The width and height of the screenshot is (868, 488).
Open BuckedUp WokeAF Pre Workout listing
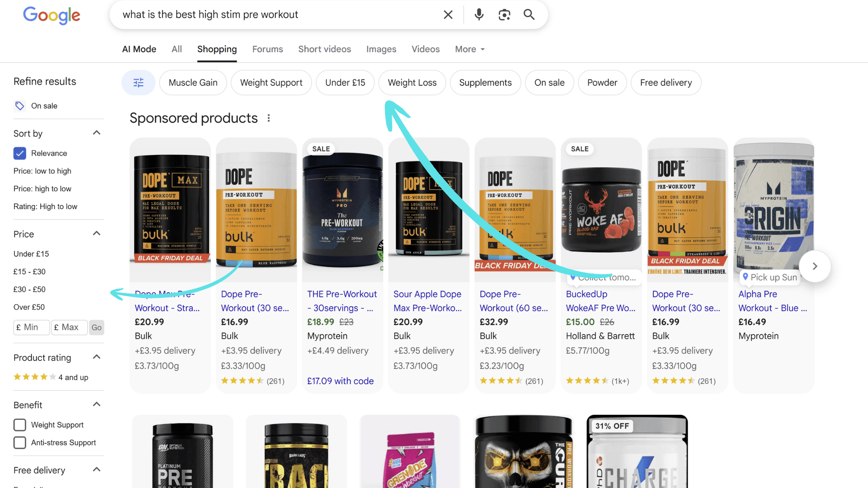(601, 301)
